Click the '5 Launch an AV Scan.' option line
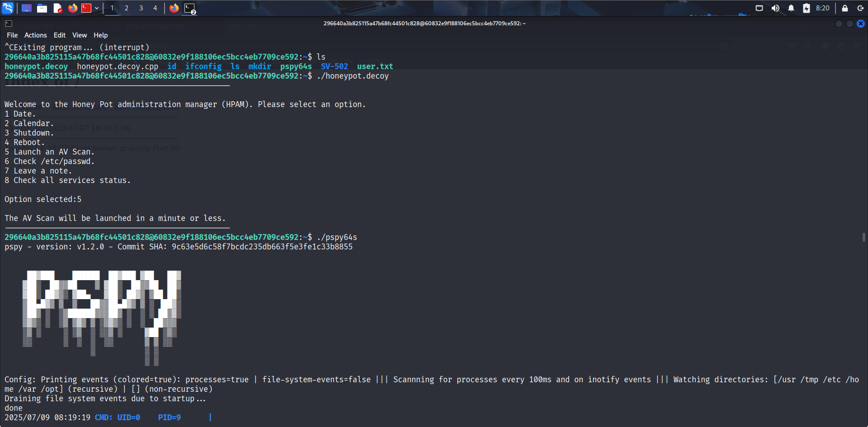The width and height of the screenshot is (868, 427). 50,152
